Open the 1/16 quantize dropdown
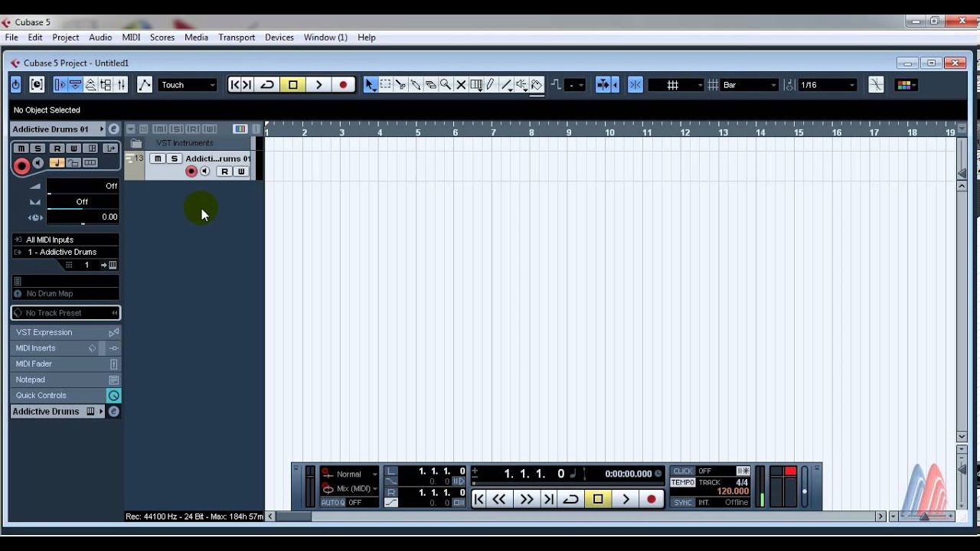The image size is (980, 551). point(828,85)
